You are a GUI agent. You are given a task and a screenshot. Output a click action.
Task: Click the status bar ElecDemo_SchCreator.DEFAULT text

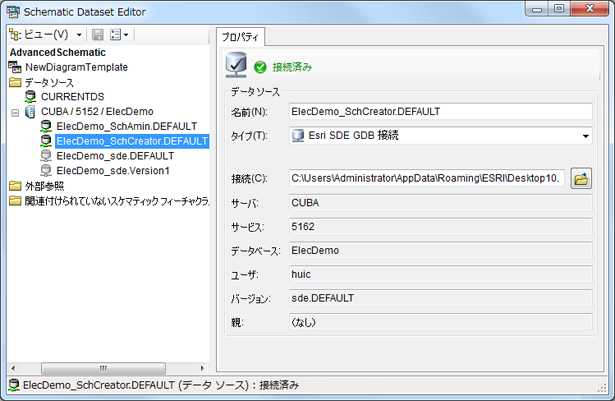pos(98,385)
